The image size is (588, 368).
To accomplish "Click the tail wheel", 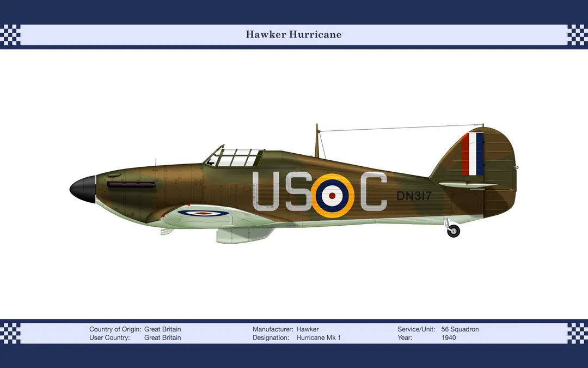I will click(x=454, y=231).
